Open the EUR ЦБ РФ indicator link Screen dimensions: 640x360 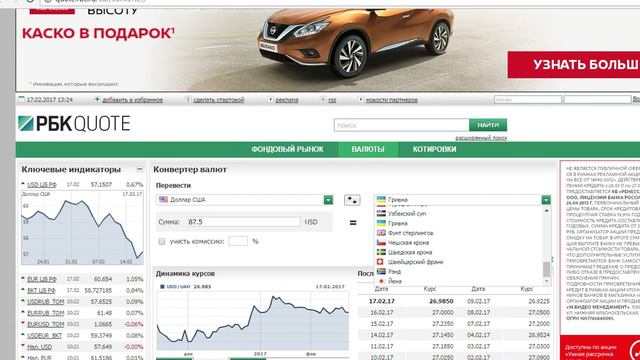[42, 279]
